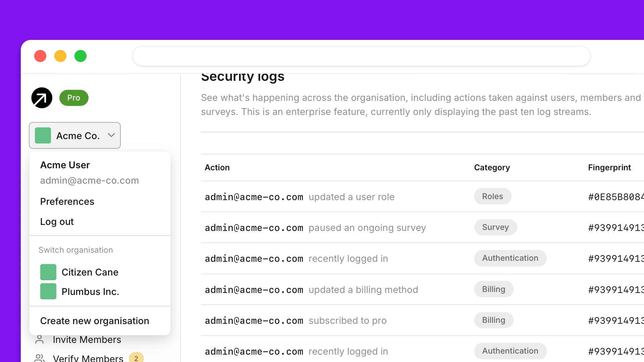
Task: Click the black arrow app logo
Action: point(42,98)
